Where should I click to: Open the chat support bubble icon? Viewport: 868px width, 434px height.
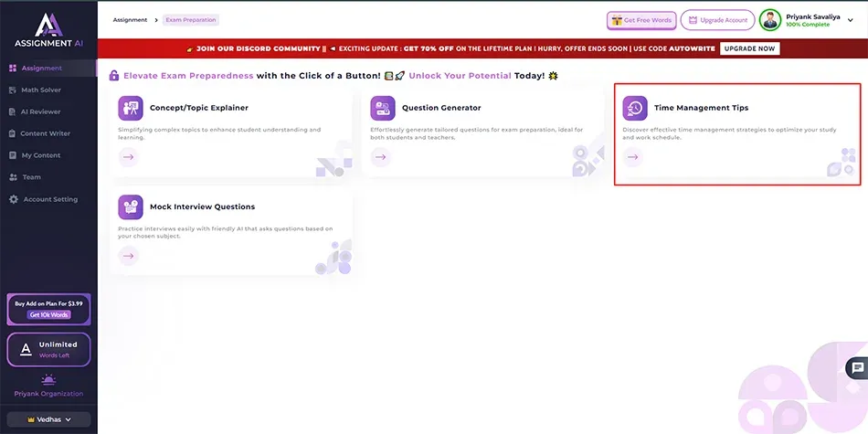click(x=857, y=368)
